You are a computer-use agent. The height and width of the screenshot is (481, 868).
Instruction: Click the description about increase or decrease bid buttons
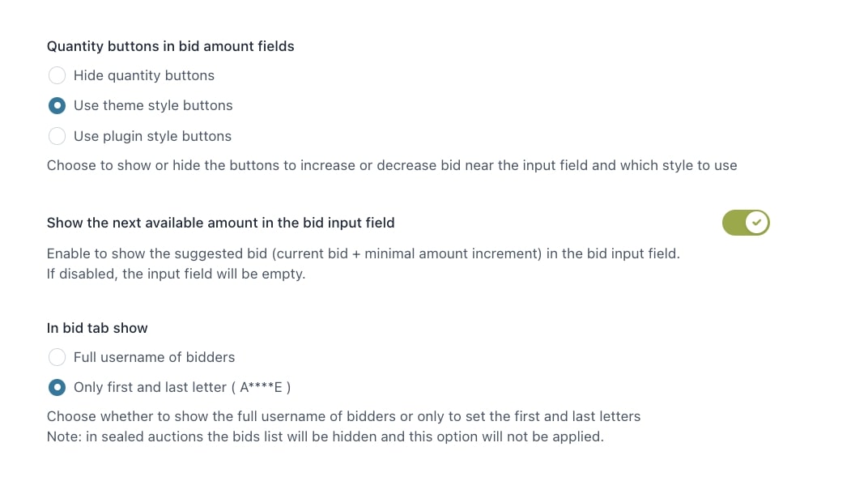coord(392,165)
